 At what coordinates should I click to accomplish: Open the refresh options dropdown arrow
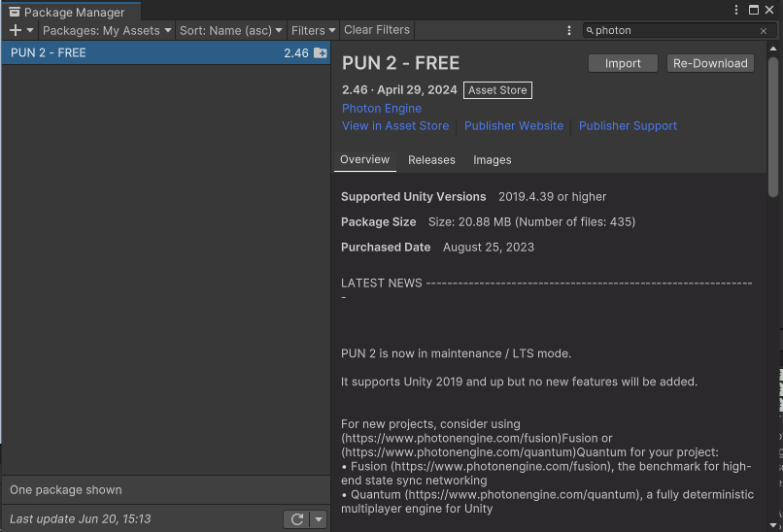click(x=318, y=519)
